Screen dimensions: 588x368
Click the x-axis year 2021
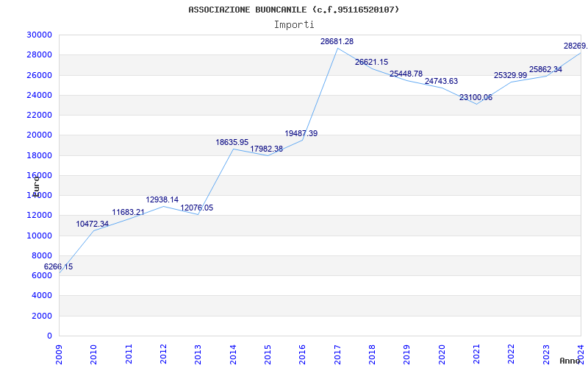(x=476, y=354)
